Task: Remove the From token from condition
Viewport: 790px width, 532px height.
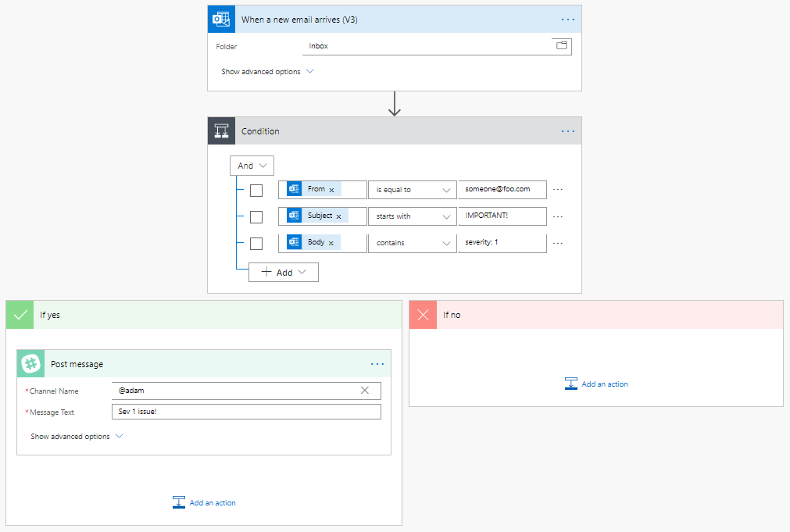Action: (331, 190)
